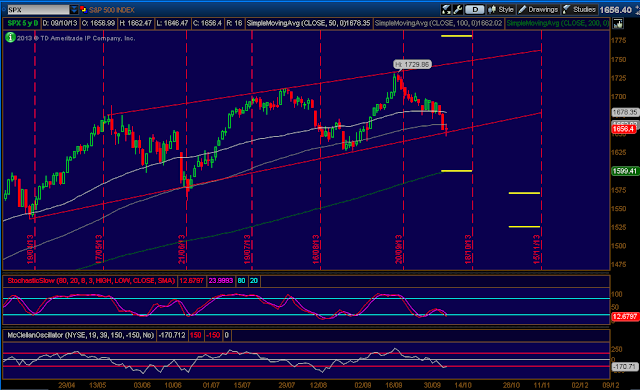Click the red 1656.4 price axis label

[x=624, y=129]
